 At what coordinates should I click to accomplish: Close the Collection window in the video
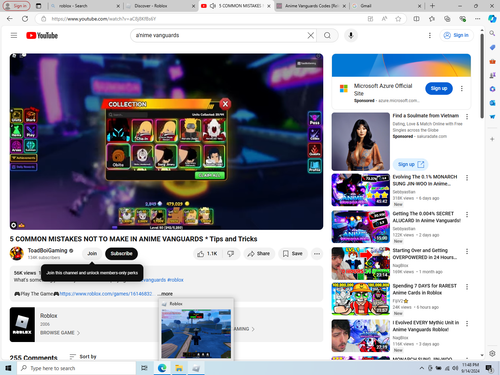225,104
